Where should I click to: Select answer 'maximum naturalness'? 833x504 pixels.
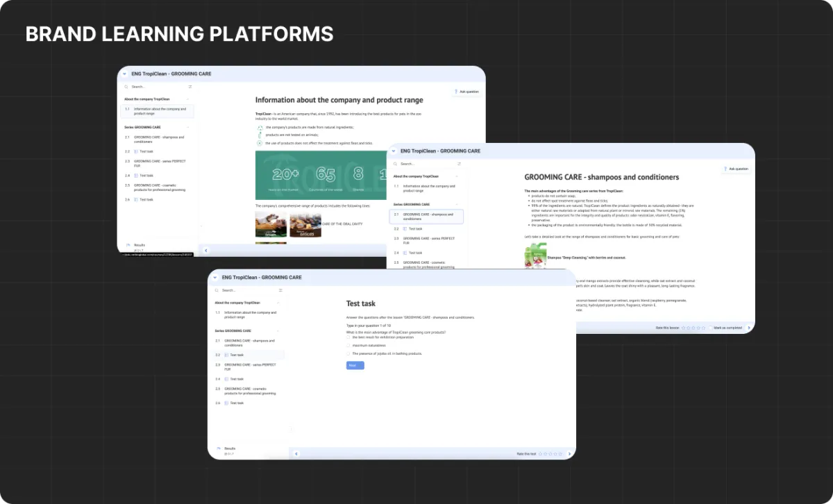[x=348, y=345]
